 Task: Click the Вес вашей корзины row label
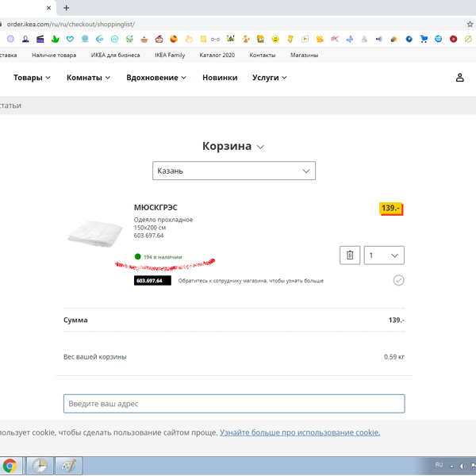click(x=95, y=357)
